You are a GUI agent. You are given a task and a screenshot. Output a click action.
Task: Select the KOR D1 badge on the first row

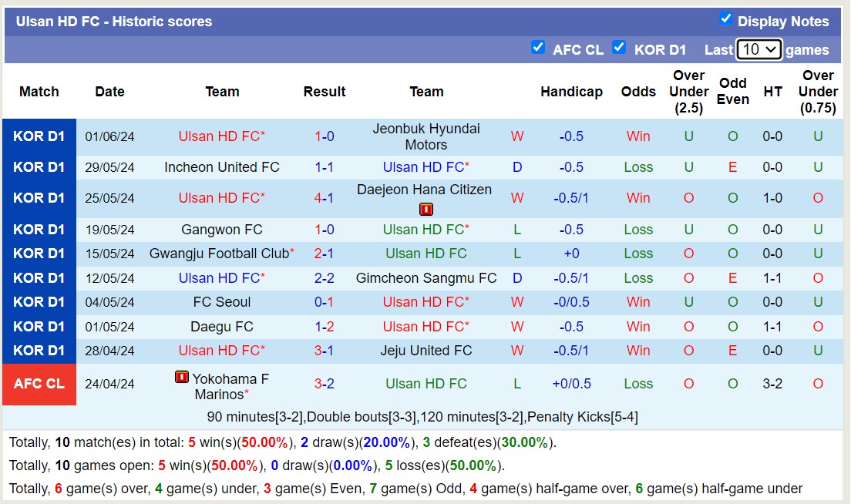[x=39, y=136]
